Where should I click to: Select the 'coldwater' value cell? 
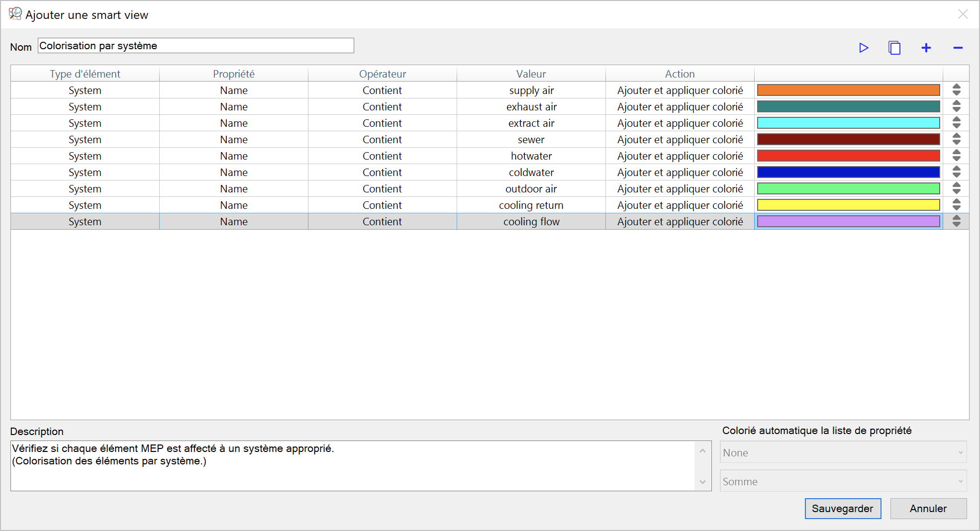point(531,172)
